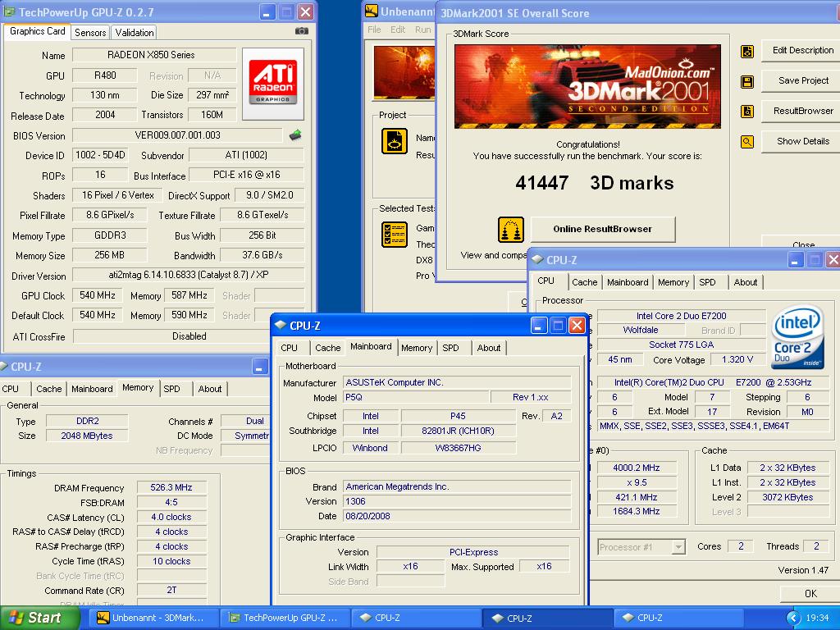
Task: Click the motherboard Model field P5Q
Action: click(416, 397)
